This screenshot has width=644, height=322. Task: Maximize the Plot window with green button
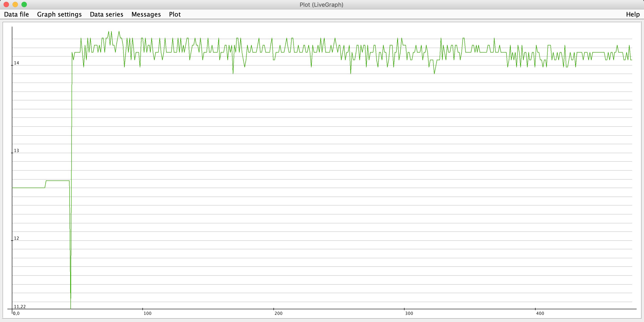click(24, 4)
